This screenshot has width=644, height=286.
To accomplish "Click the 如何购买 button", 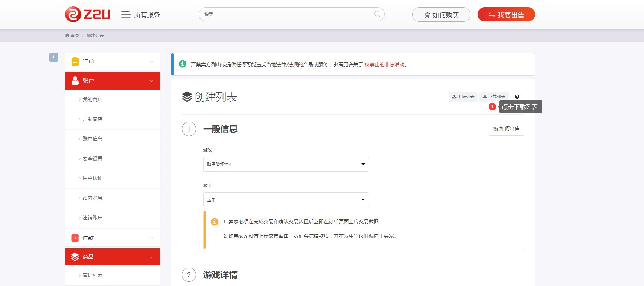I will (441, 15).
